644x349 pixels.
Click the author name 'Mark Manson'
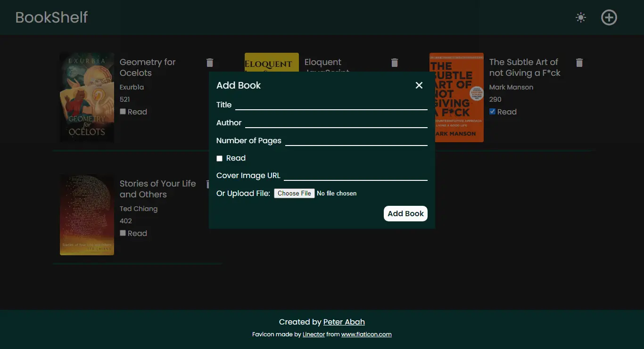point(511,87)
